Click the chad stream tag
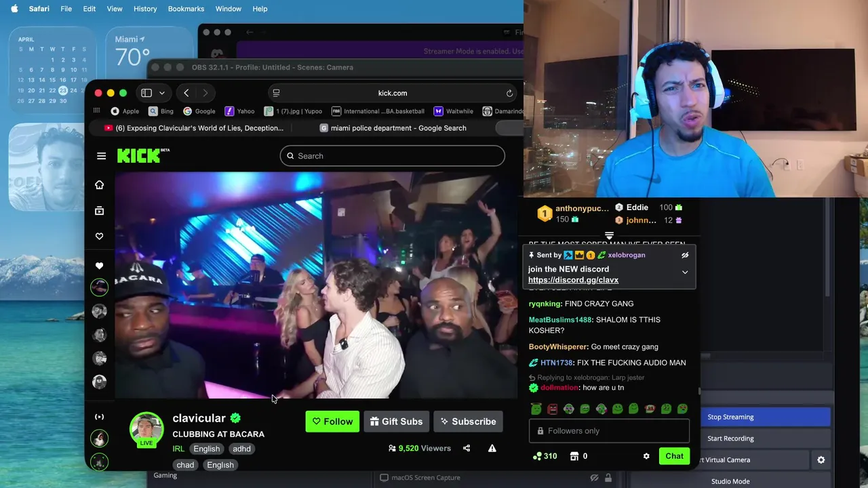The height and width of the screenshot is (488, 868). [185, 465]
